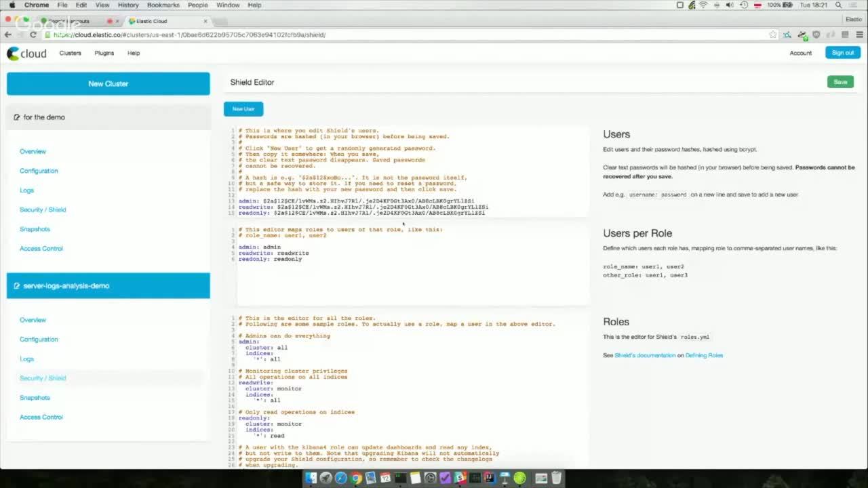Image resolution: width=868 pixels, height=488 pixels.
Task: Click the 'readonly: readonly' line in role mapping editor
Action: coord(270,259)
